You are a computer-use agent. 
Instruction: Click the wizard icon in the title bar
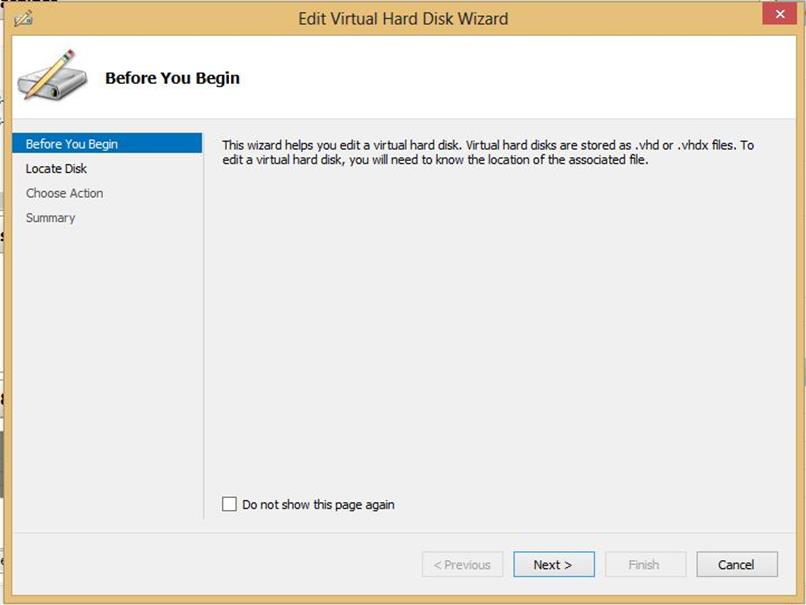click(23, 19)
